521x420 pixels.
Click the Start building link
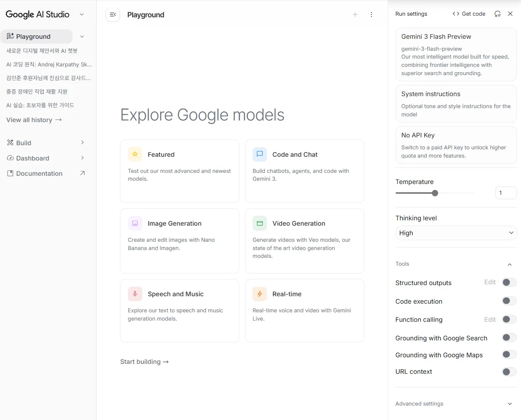(x=144, y=362)
